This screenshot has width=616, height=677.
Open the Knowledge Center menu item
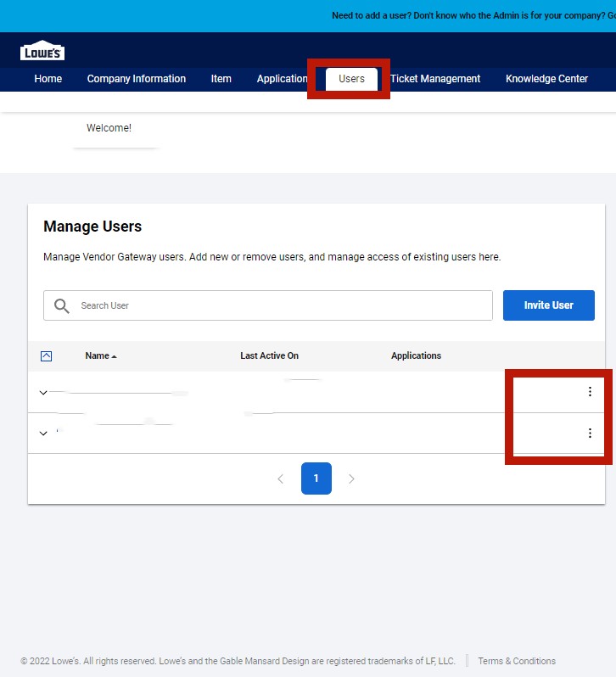click(x=546, y=79)
